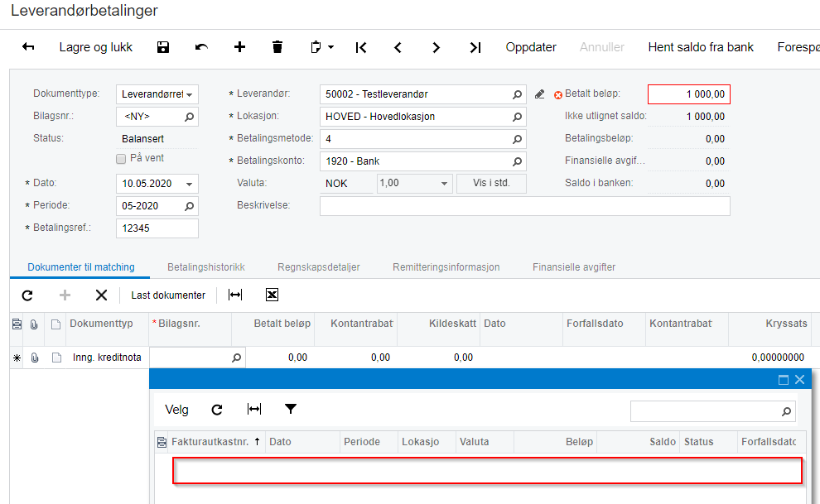
Task: Go to first record arrow icon
Action: pos(361,47)
